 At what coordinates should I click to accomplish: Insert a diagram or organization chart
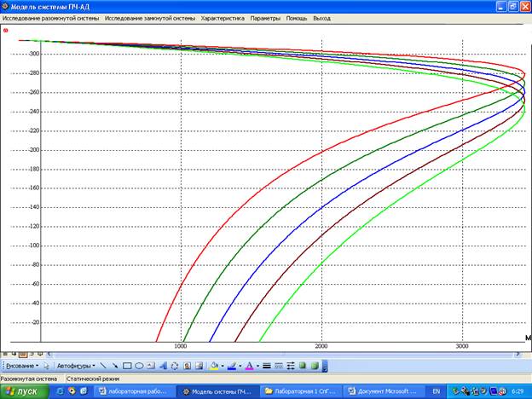click(175, 366)
